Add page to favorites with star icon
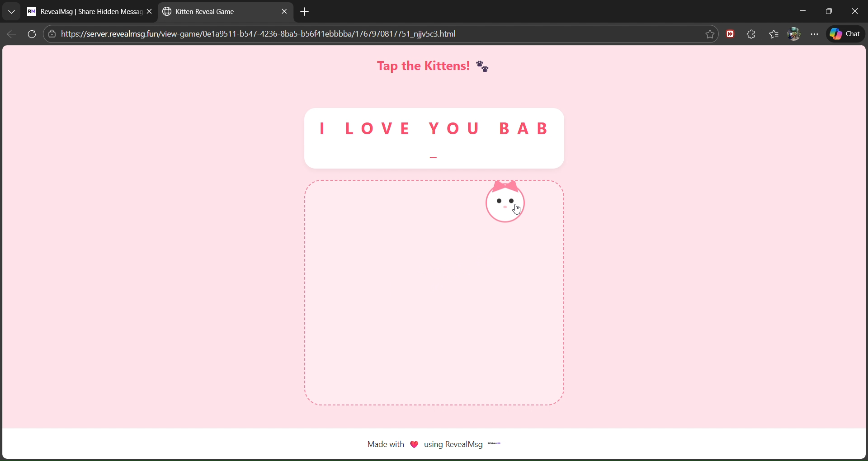Viewport: 868px width, 461px height. [710, 34]
